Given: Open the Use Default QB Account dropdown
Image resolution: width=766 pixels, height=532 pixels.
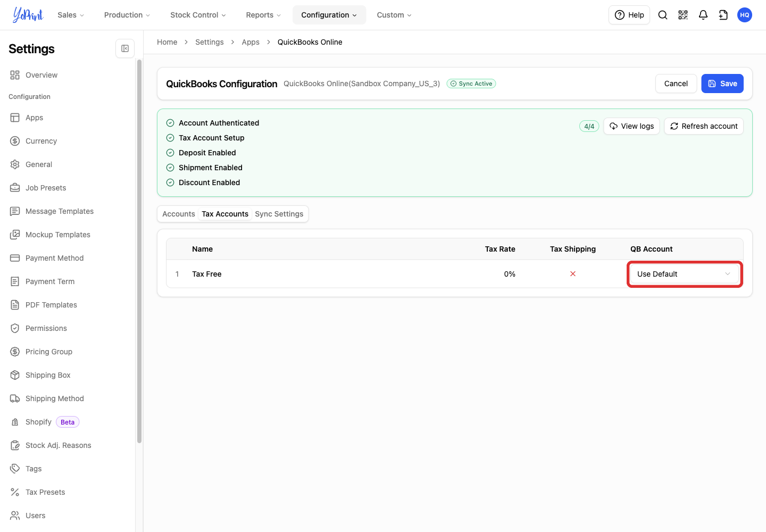Looking at the screenshot, I should 685,274.
